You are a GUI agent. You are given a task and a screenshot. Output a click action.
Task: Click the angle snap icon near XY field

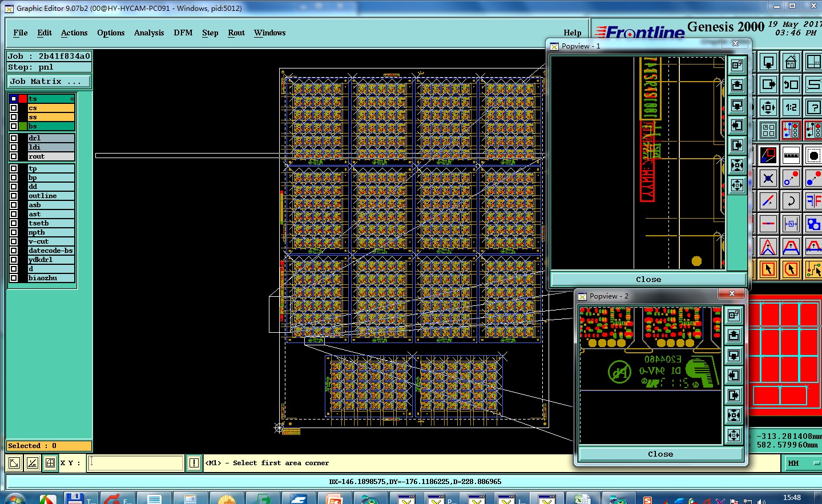[33, 463]
